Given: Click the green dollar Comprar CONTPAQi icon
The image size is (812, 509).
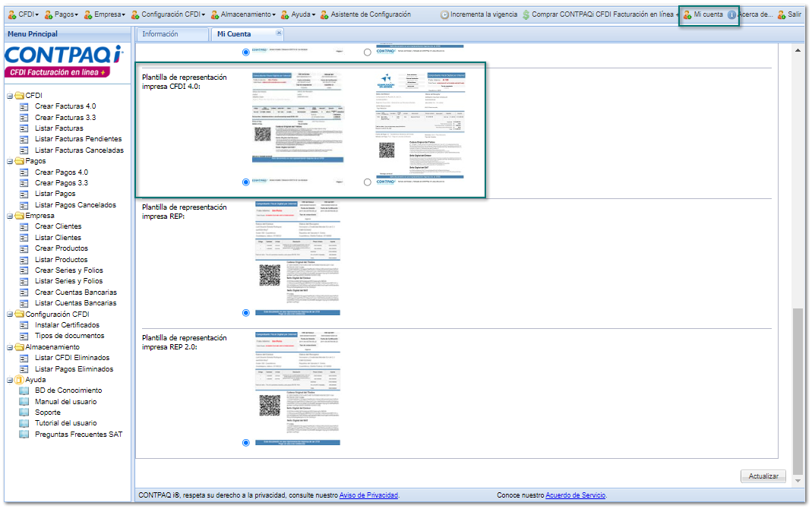Looking at the screenshot, I should (526, 15).
